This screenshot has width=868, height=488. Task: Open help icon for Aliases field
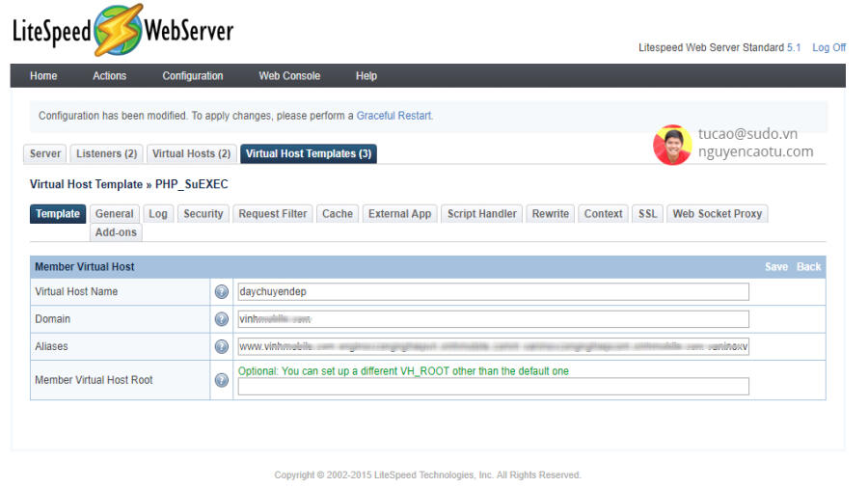(x=222, y=346)
